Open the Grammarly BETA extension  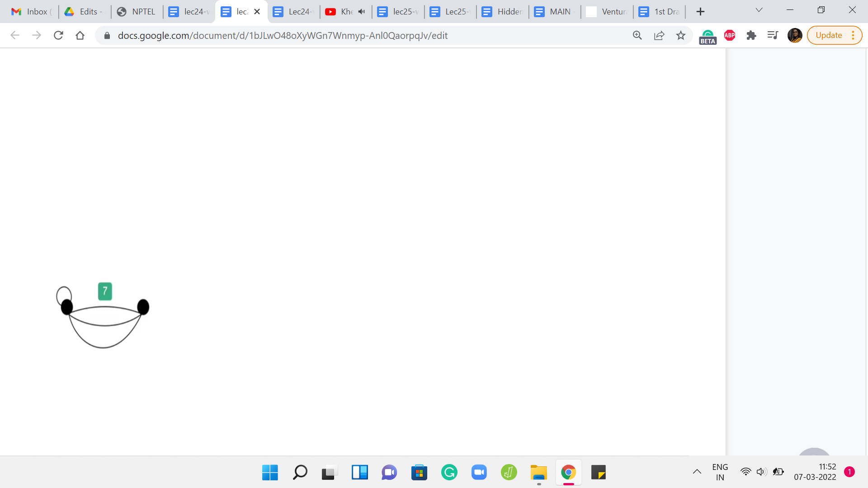pyautogui.click(x=708, y=36)
